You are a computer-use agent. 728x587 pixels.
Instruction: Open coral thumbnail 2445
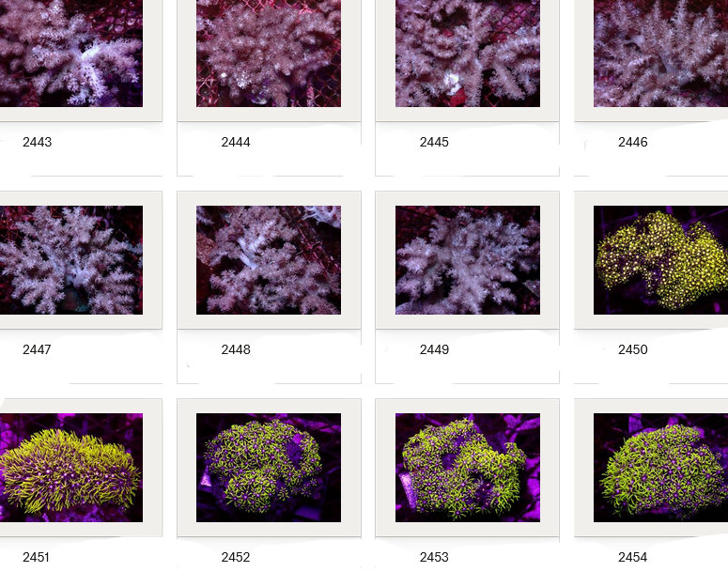468,54
